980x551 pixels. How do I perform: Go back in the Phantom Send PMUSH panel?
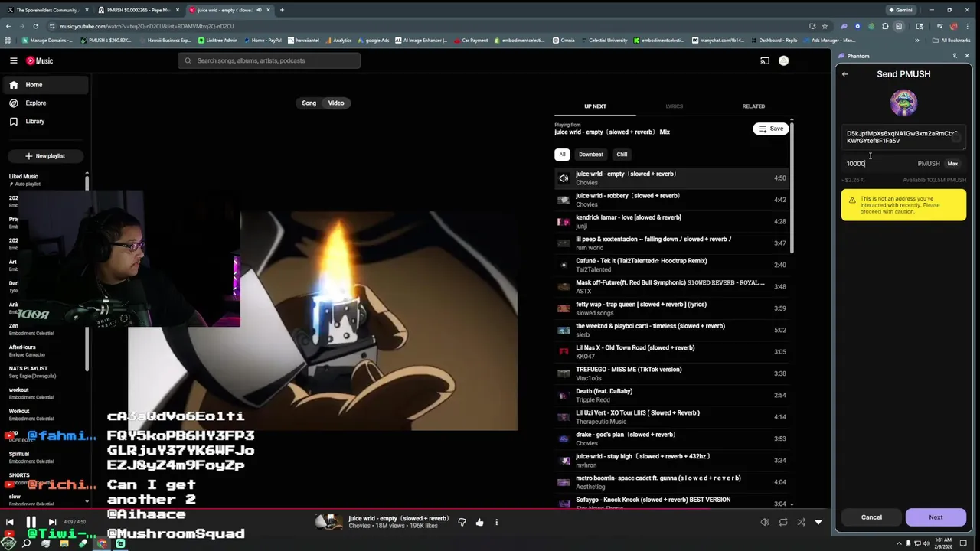pos(844,74)
